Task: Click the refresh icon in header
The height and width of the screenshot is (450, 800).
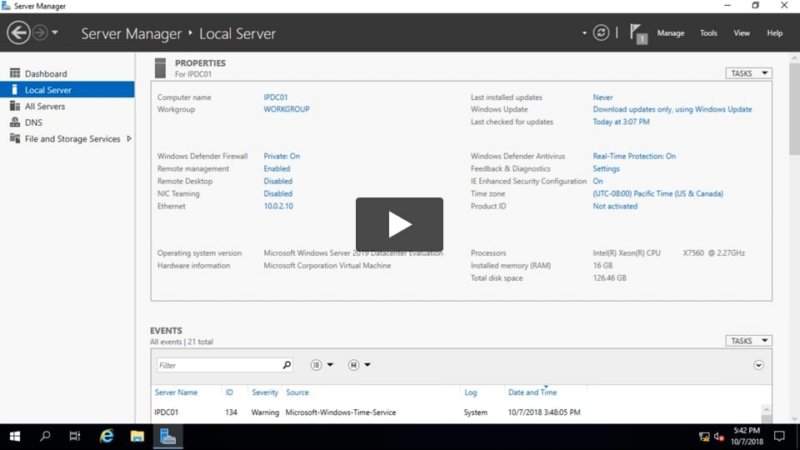Action: point(601,33)
